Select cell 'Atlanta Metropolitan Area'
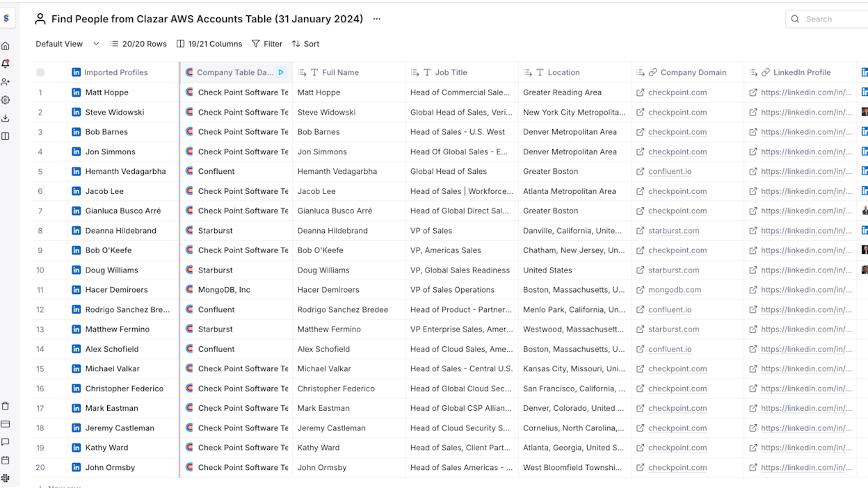This screenshot has width=868, height=488. tap(574, 191)
